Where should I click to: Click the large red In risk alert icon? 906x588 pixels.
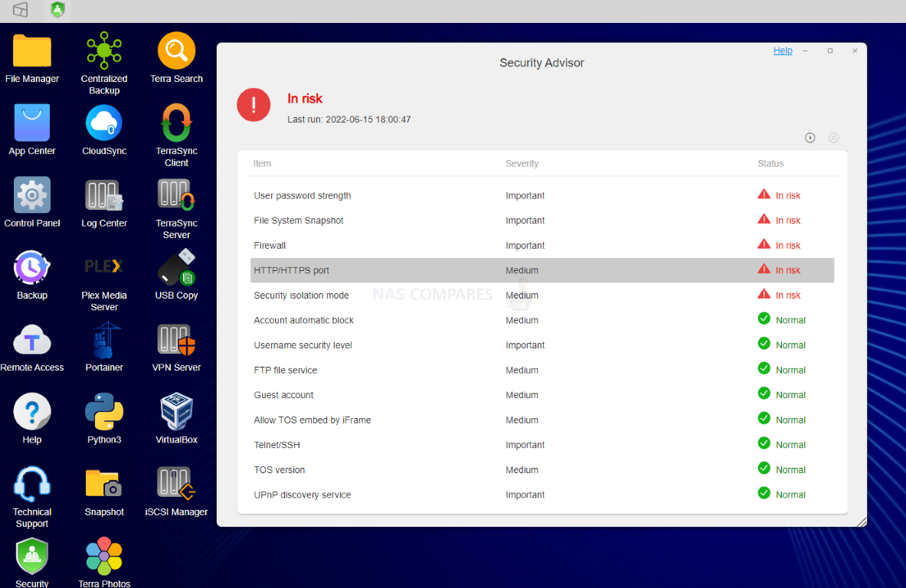[x=253, y=105]
